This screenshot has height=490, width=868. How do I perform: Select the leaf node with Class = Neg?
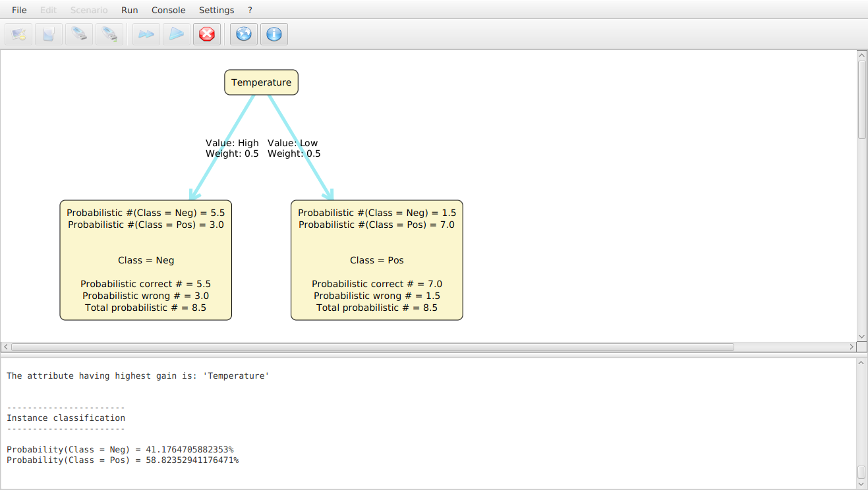146,260
